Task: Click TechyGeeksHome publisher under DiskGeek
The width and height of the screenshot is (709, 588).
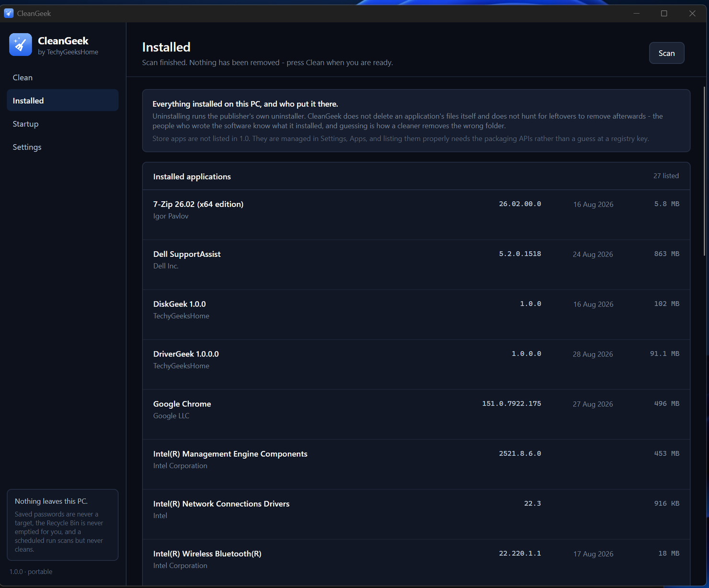Action: [181, 316]
